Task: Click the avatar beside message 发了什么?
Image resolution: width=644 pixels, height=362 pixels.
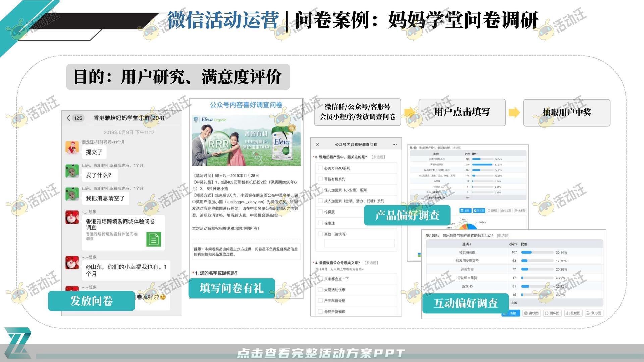Action: click(72, 171)
